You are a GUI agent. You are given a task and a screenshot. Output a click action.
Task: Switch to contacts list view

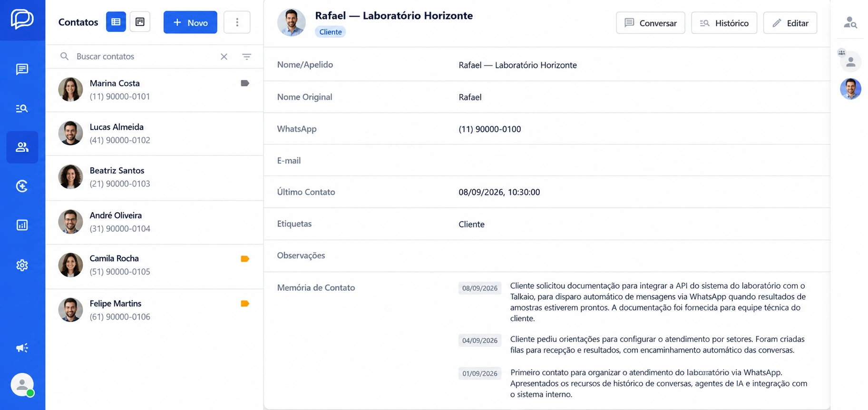(116, 22)
